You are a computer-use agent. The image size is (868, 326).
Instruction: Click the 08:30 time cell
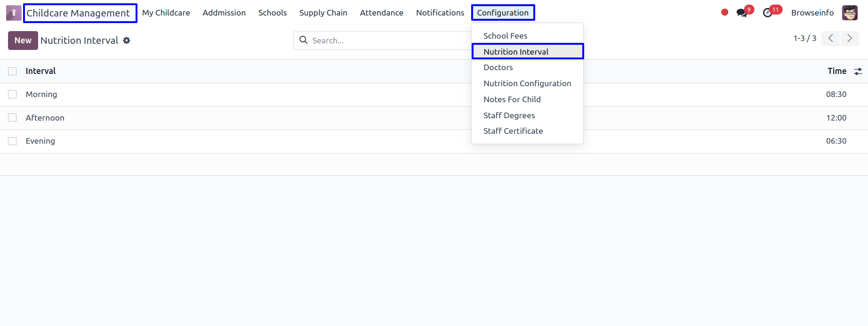coord(836,94)
